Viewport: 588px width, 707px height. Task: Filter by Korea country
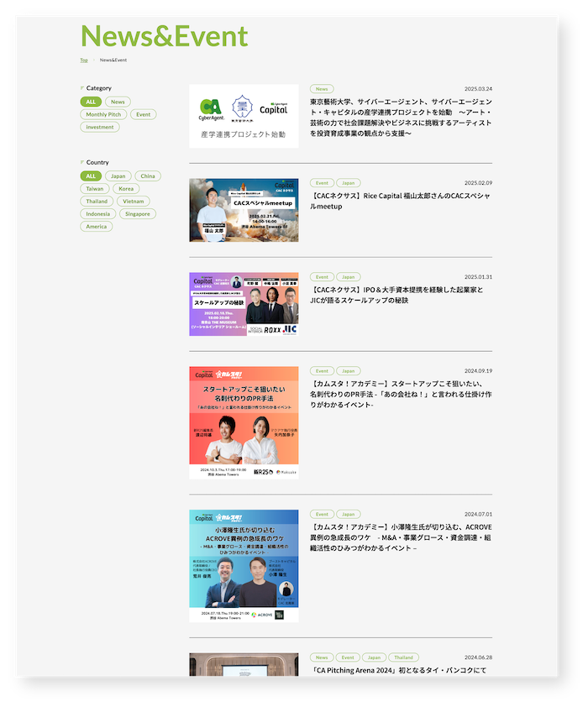126,189
